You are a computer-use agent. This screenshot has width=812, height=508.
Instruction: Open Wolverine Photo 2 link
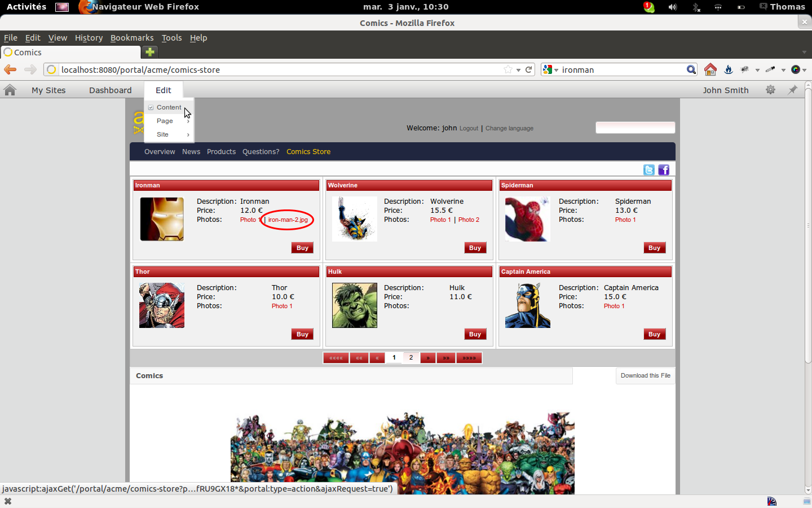(469, 220)
